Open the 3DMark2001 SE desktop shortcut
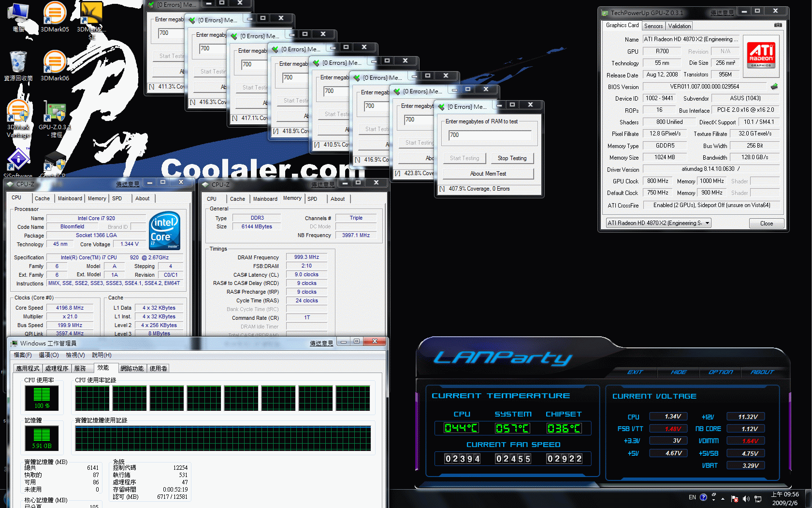The width and height of the screenshot is (812, 508). 91,19
